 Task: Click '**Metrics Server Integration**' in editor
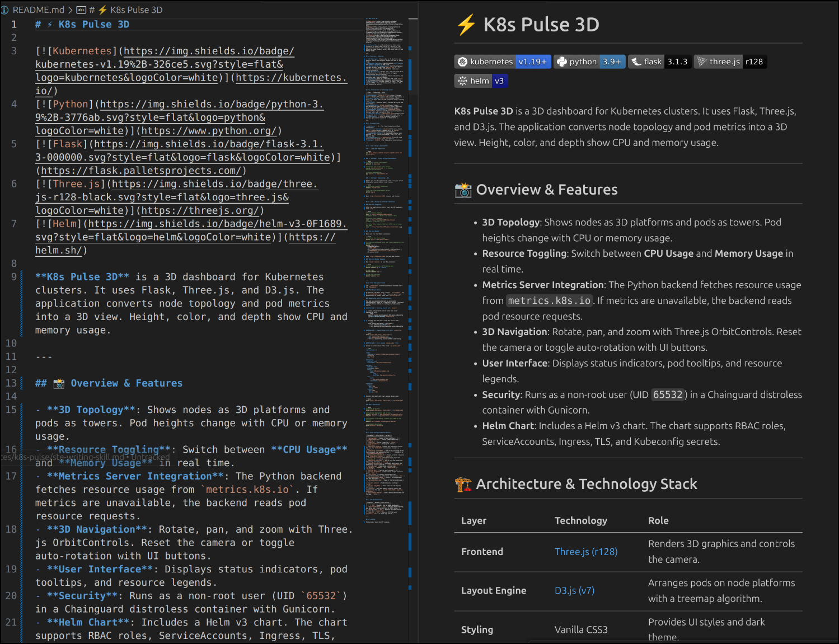click(x=135, y=476)
